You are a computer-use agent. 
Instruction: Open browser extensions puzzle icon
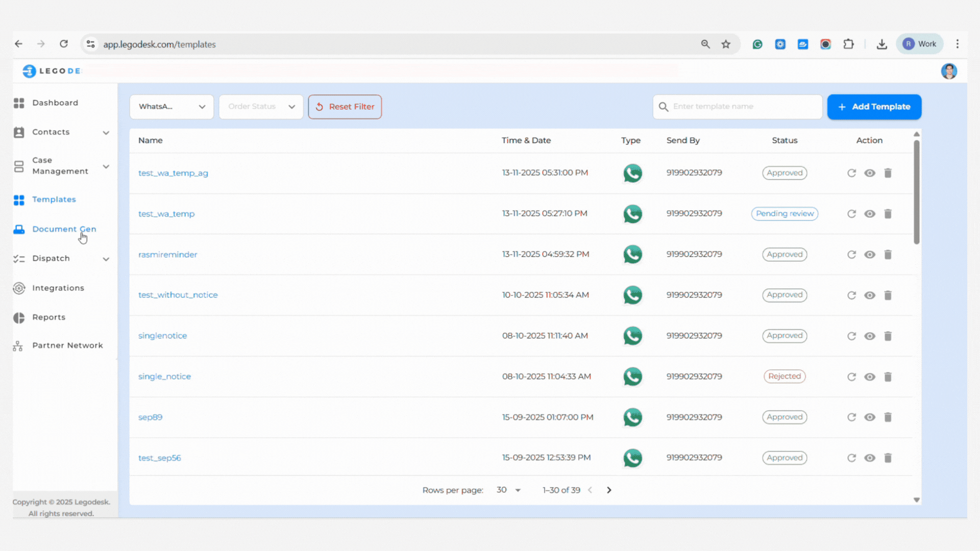point(848,44)
